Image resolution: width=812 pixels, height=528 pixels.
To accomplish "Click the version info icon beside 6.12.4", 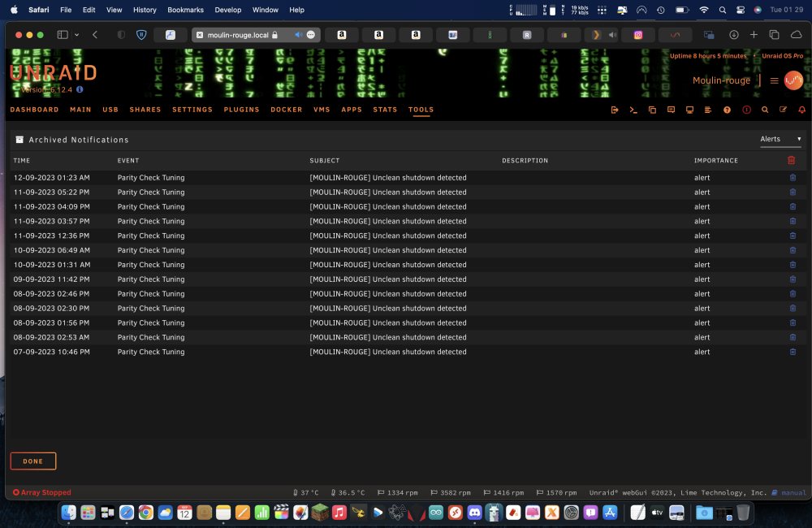I will click(x=80, y=89).
